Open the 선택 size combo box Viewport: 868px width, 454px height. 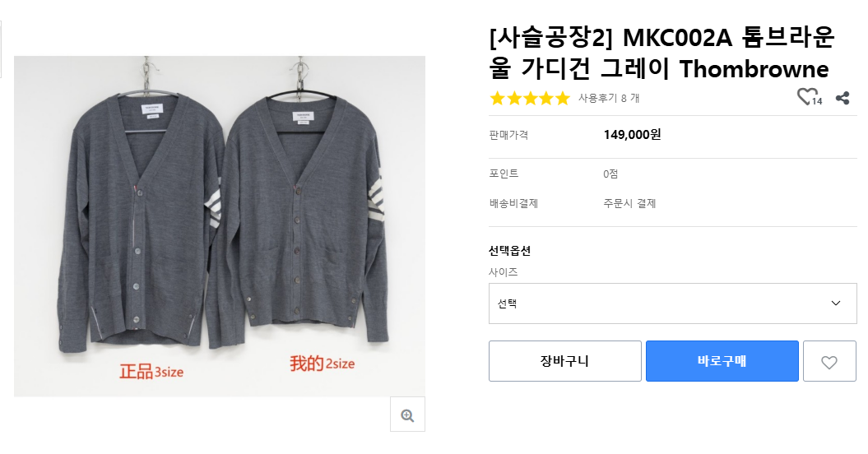658,303
